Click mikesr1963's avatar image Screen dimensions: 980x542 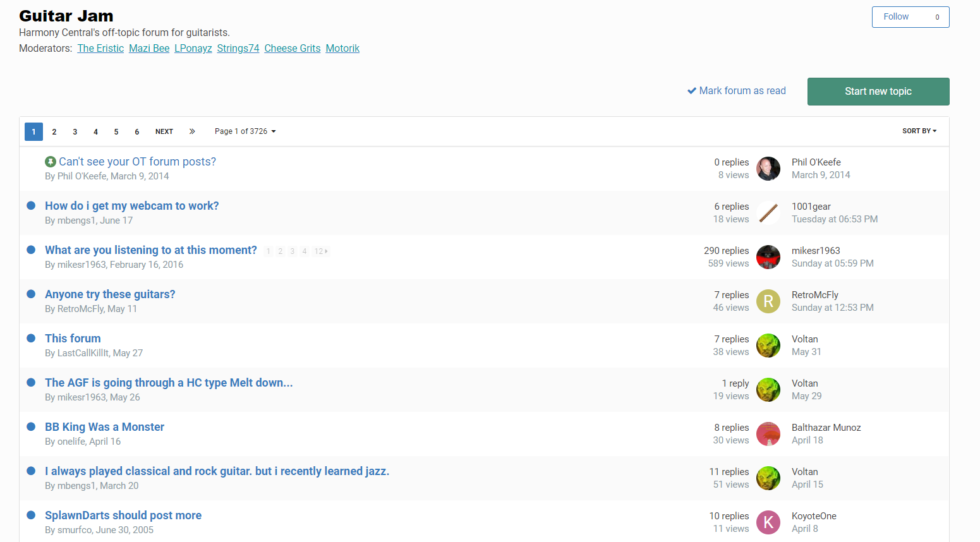click(x=768, y=257)
